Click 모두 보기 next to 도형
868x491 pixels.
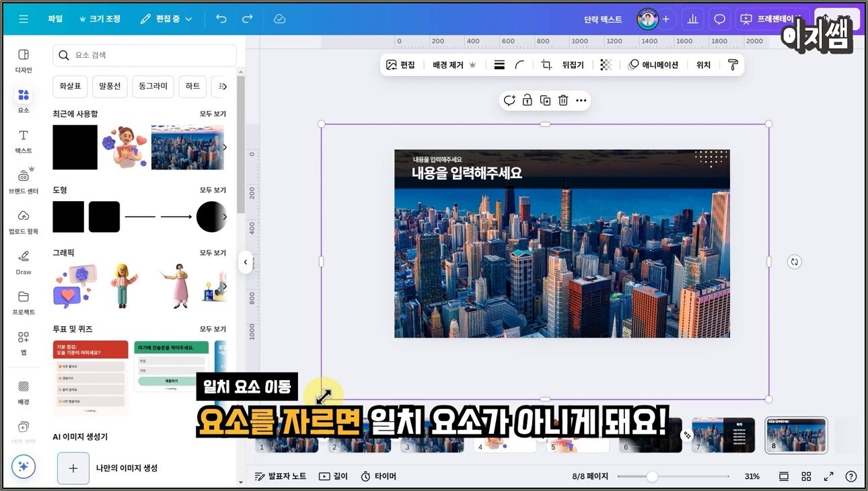tap(213, 190)
